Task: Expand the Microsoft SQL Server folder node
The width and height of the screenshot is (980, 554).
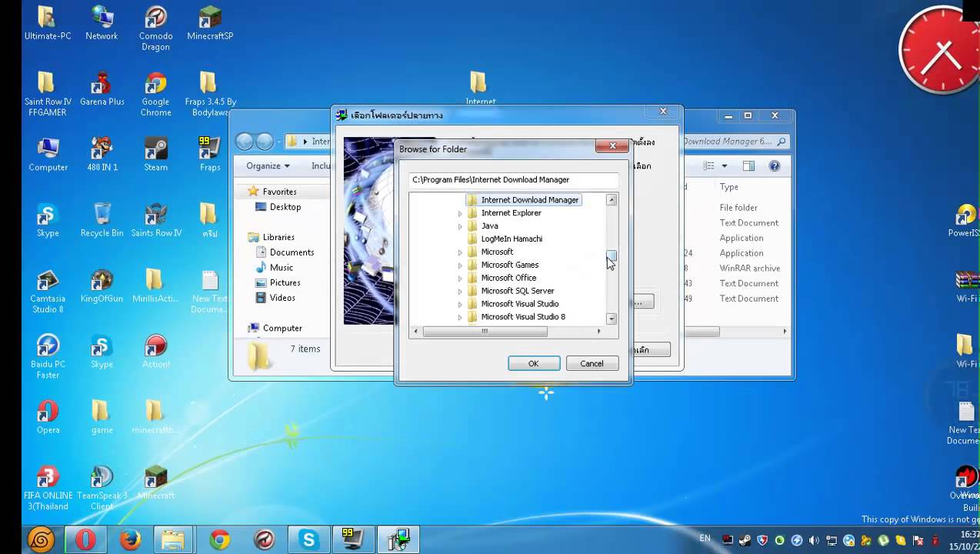Action: [x=460, y=292]
